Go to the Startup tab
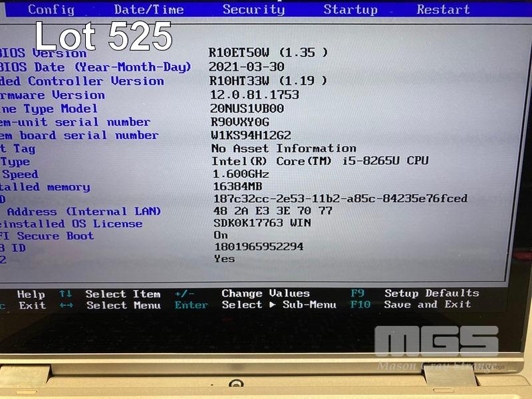The height and width of the screenshot is (399, 532). point(350,9)
